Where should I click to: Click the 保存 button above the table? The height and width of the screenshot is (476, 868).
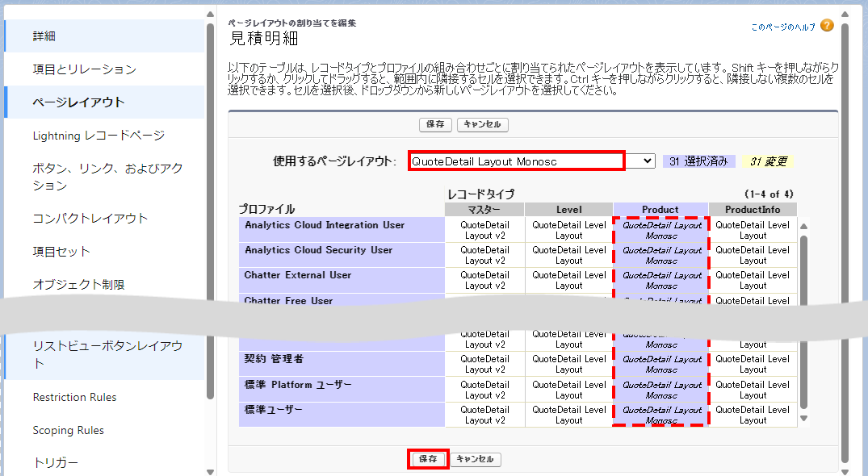[x=435, y=125]
